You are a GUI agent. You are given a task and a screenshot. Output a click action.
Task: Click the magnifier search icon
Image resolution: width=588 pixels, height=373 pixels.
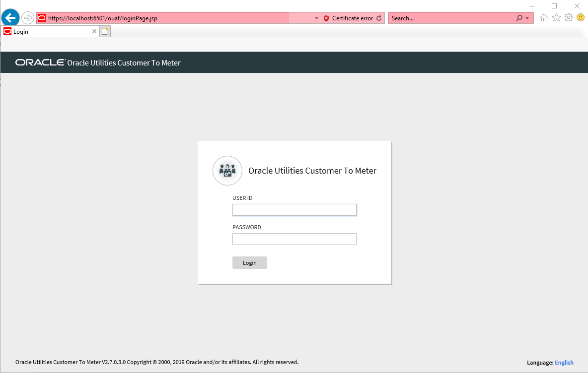(x=519, y=18)
